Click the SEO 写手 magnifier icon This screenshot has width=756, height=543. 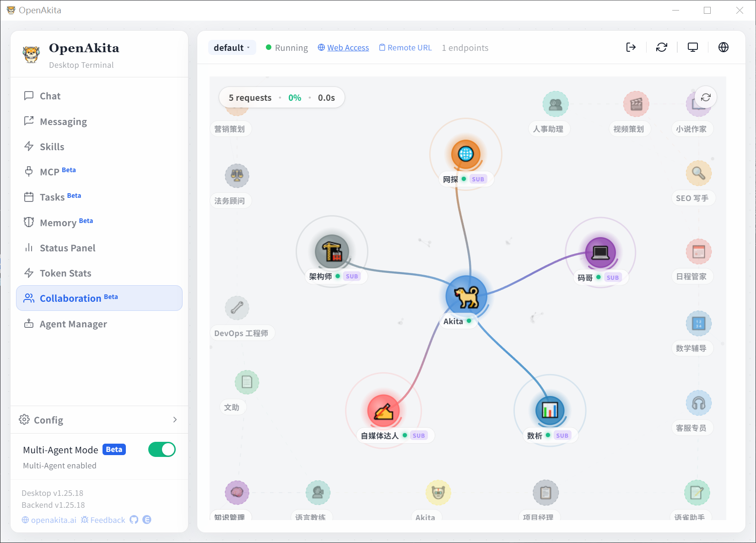pyautogui.click(x=698, y=173)
